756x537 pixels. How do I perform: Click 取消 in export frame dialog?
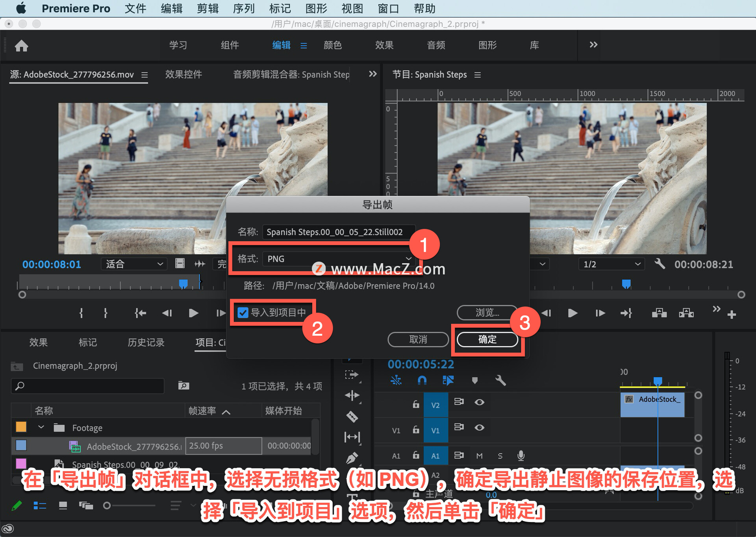(x=418, y=339)
